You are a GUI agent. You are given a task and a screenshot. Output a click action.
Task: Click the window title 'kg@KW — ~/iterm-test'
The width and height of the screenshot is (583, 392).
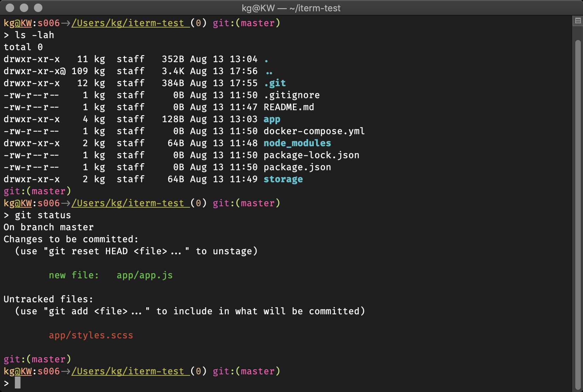pos(291,8)
